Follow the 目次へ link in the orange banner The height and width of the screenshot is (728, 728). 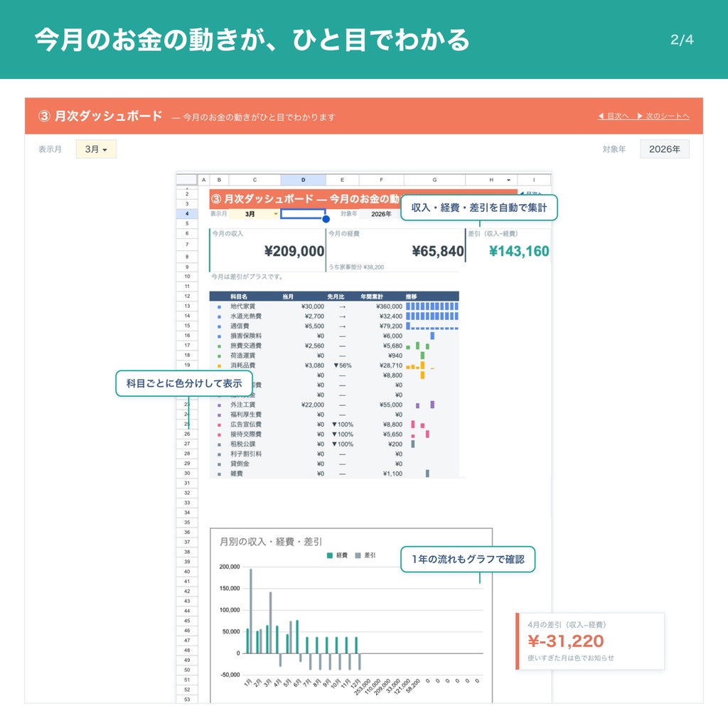[x=613, y=116]
